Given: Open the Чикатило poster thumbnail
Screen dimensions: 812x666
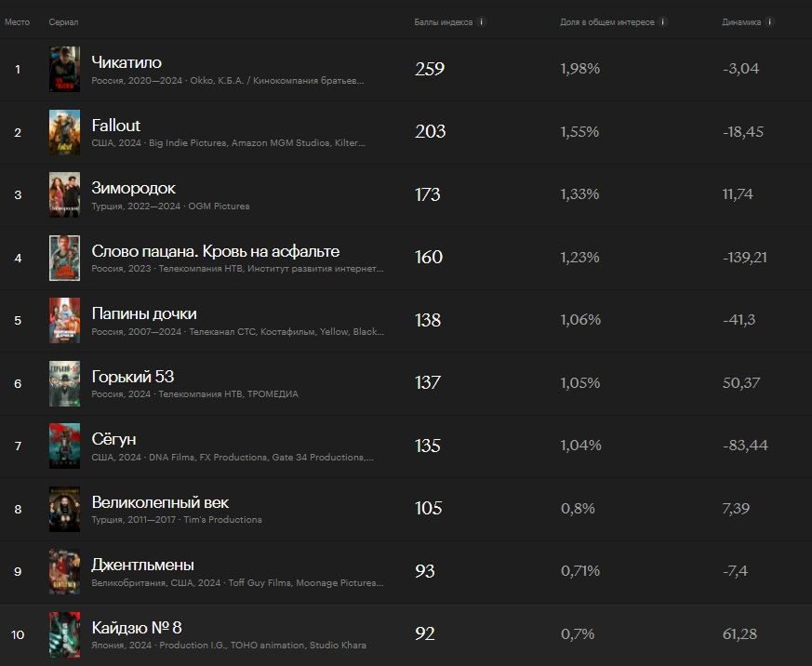Looking at the screenshot, I should pyautogui.click(x=65, y=70).
